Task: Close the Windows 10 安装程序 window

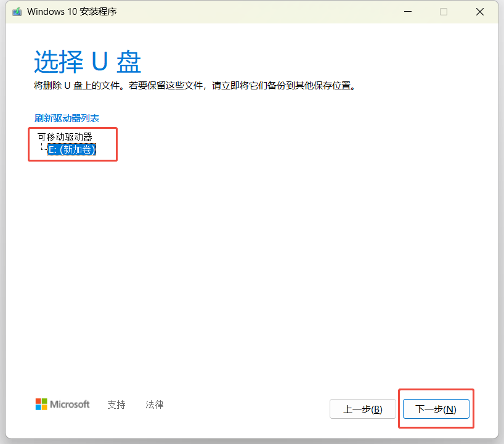Action: [x=480, y=12]
